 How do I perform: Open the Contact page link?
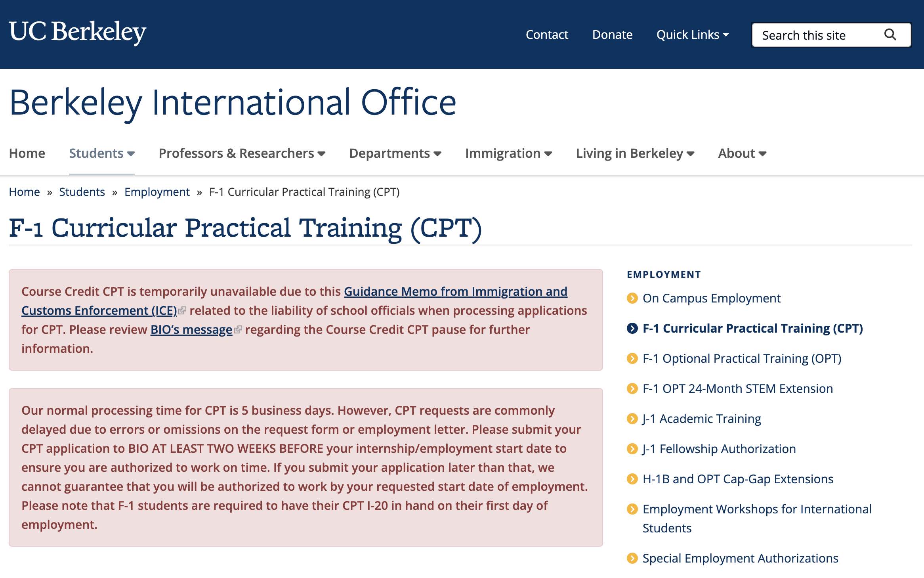tap(547, 35)
